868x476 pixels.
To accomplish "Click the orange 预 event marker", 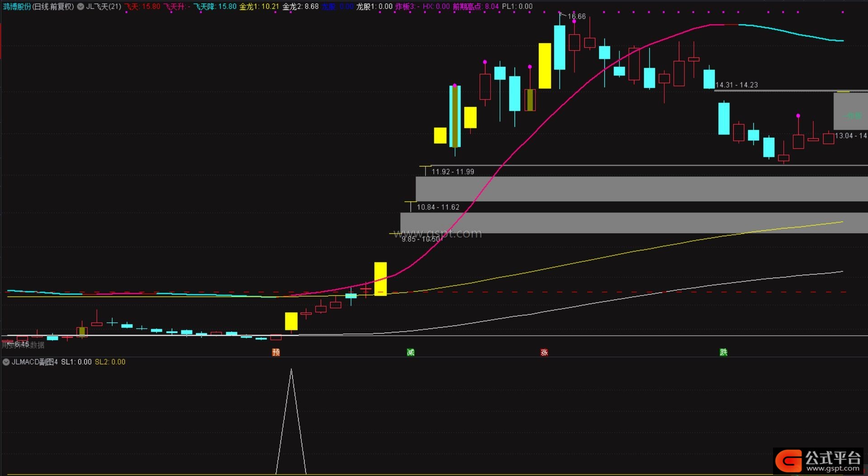I will 276,352.
